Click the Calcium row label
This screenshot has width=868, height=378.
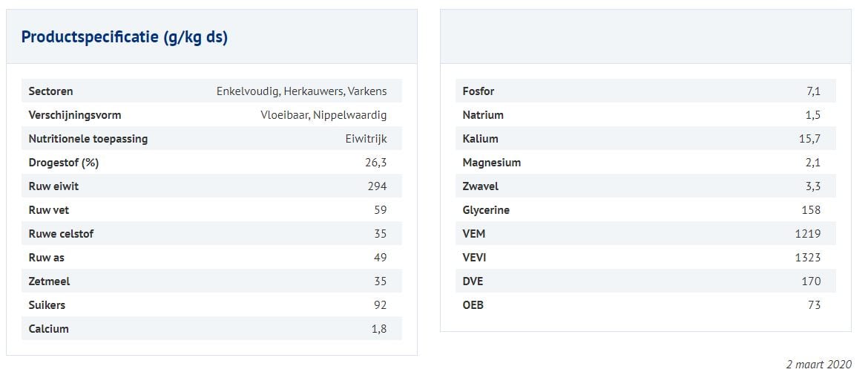coord(49,329)
